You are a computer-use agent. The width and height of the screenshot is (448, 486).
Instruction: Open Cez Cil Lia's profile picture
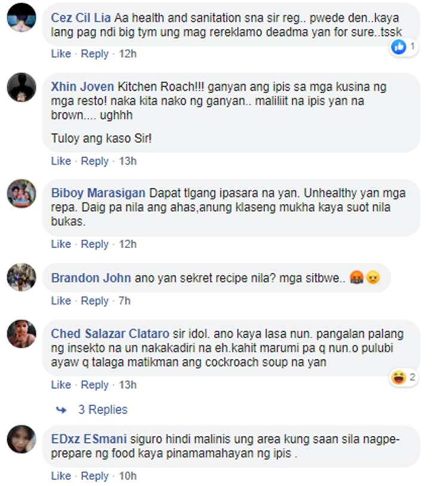coord(22,17)
